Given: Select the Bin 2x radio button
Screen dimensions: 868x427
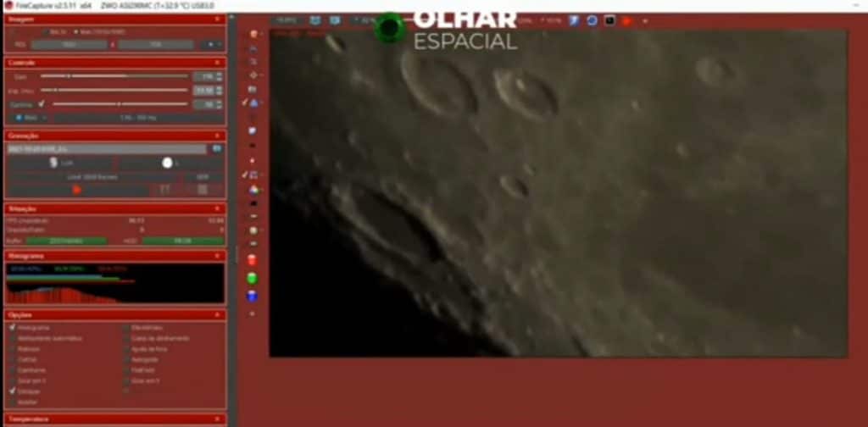Looking at the screenshot, I should point(45,33).
